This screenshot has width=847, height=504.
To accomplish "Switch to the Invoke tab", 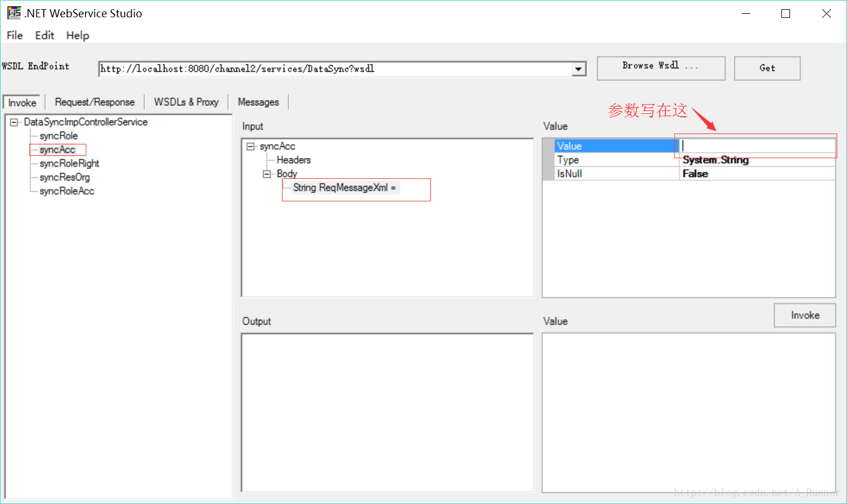I will [22, 102].
